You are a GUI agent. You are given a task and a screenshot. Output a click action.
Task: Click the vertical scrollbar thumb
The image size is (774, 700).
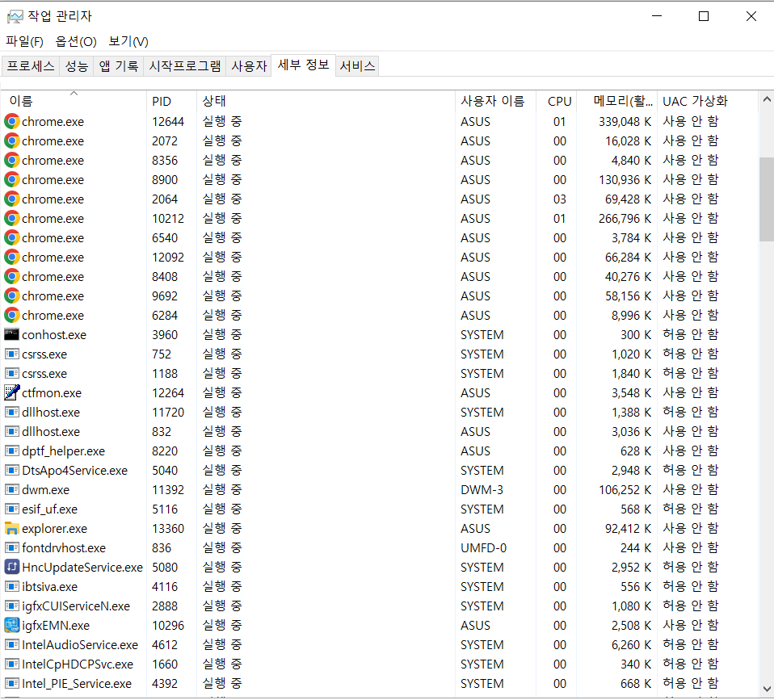767,199
